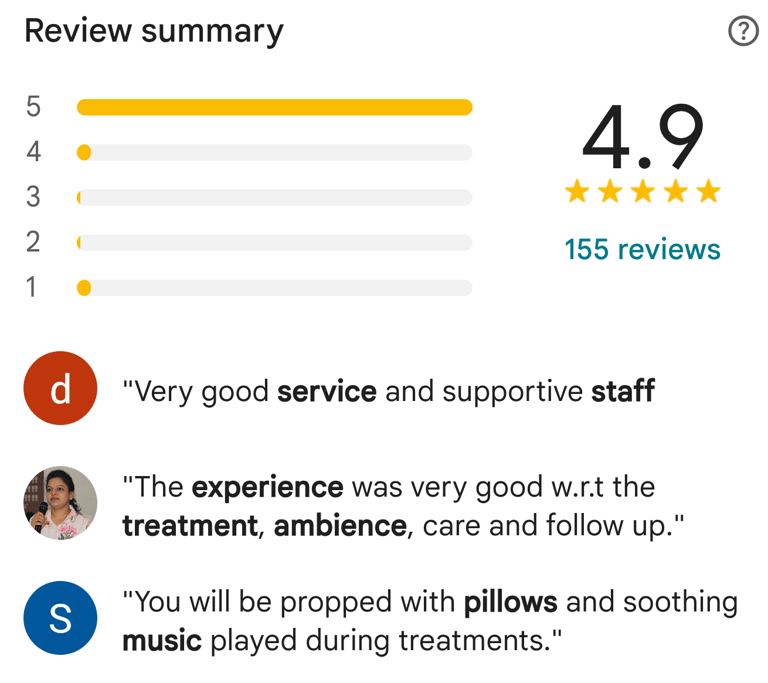
Task: Select the 4-star rating bar
Action: (x=274, y=152)
